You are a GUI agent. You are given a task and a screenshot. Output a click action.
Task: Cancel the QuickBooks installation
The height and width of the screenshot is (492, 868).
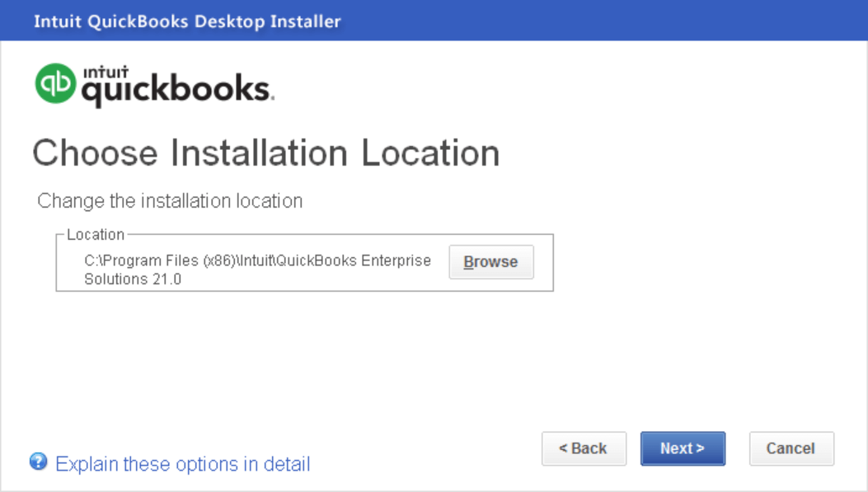[x=791, y=448]
